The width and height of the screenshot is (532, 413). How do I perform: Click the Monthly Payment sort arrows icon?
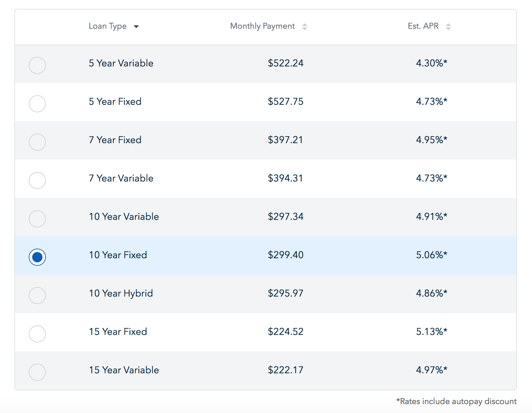pos(304,27)
